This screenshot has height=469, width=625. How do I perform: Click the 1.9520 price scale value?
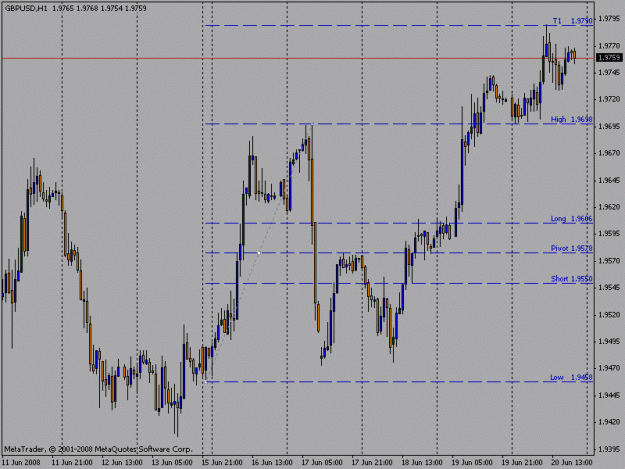pos(609,314)
